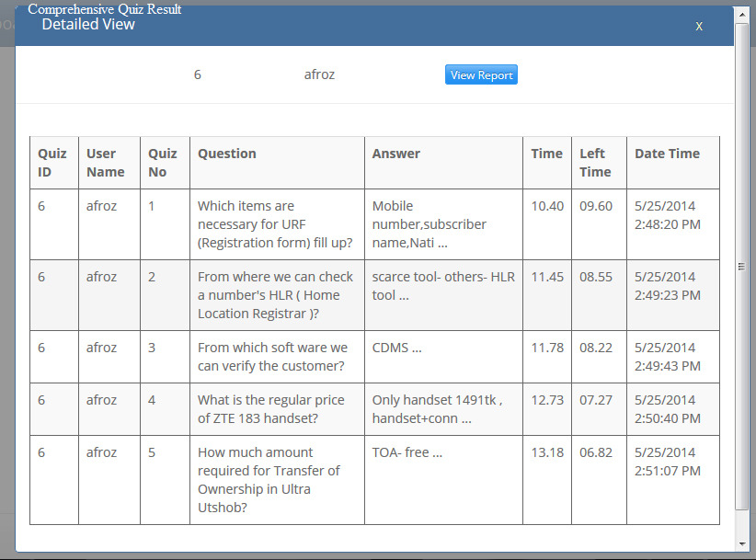Viewport: 756px width, 560px height.
Task: Click the Detailed View title bar
Action: click(88, 25)
